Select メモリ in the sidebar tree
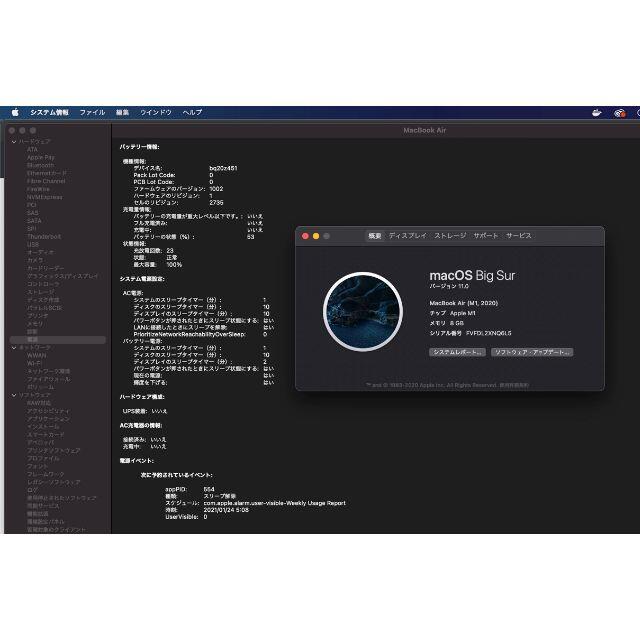640x640 pixels. [35, 324]
